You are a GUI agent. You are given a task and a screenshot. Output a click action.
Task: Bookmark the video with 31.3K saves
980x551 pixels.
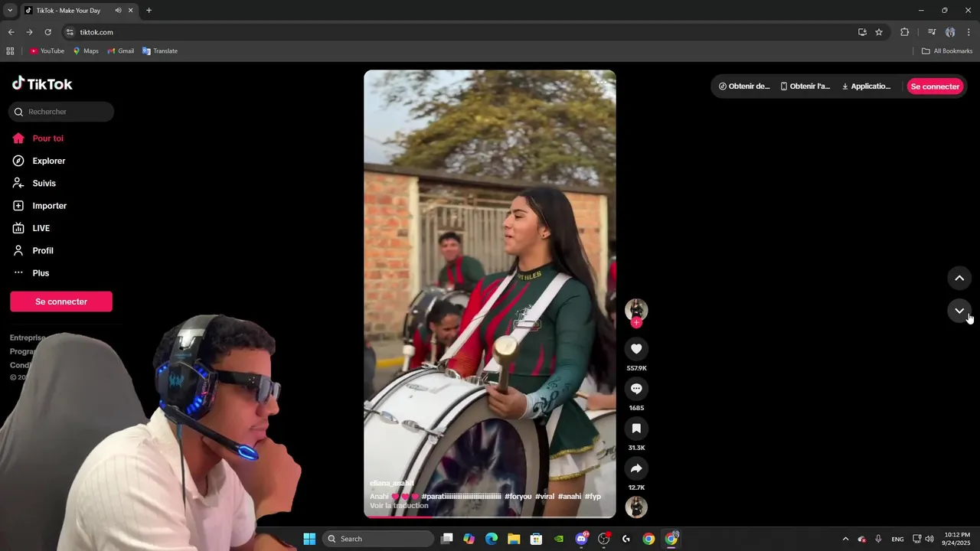[x=636, y=429]
